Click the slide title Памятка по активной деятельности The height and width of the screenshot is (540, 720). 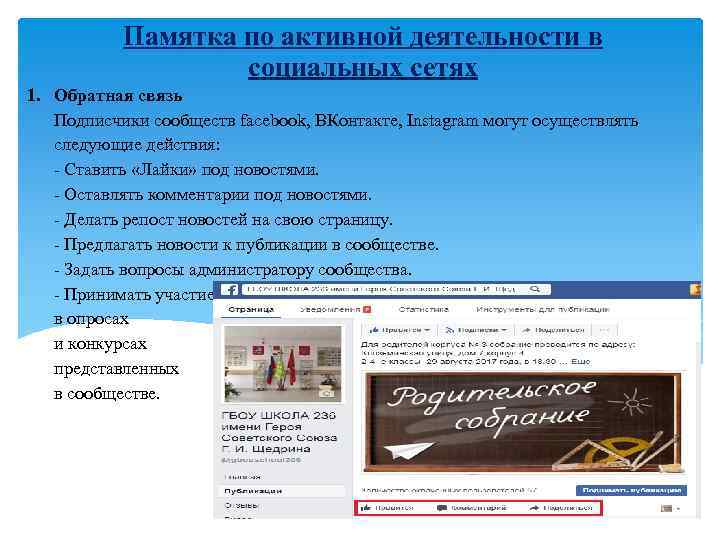(x=363, y=52)
